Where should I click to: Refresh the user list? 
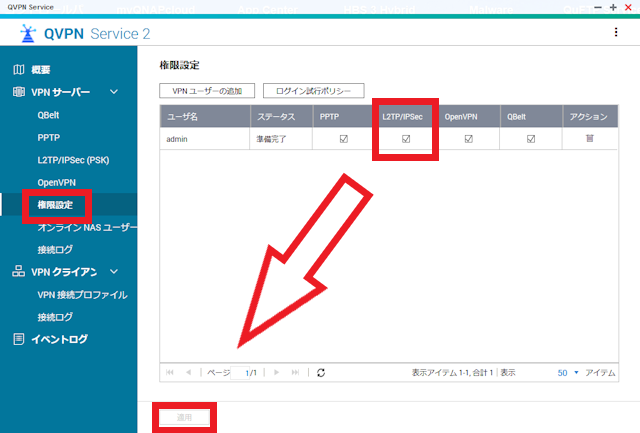(x=321, y=373)
